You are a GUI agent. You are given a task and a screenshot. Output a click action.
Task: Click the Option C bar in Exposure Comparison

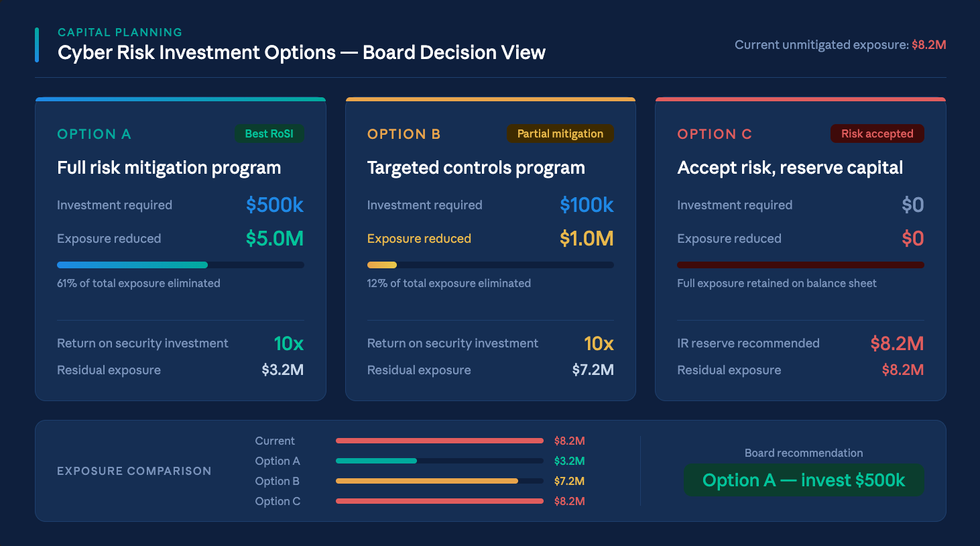[439, 501]
